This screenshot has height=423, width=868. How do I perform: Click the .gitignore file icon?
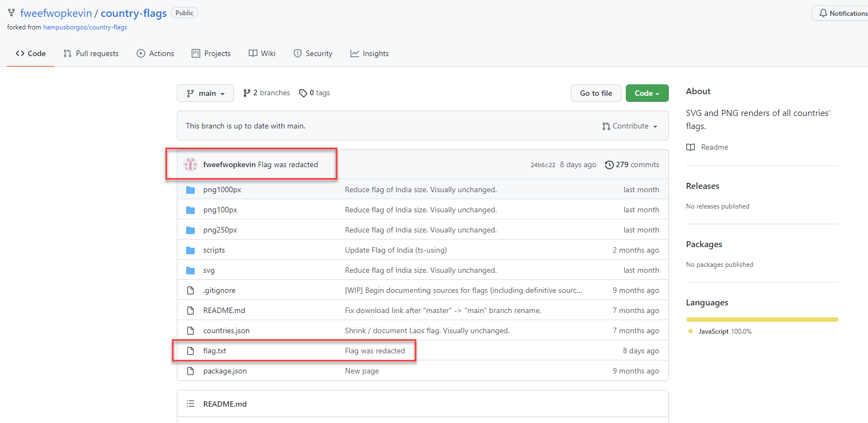190,291
